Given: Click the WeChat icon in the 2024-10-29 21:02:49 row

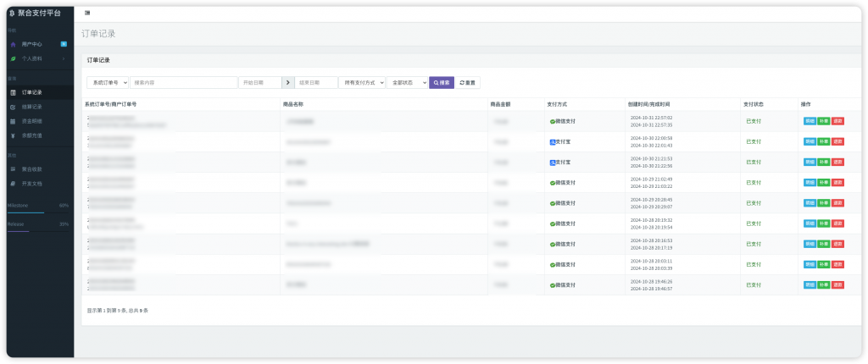Looking at the screenshot, I should pyautogui.click(x=552, y=183).
